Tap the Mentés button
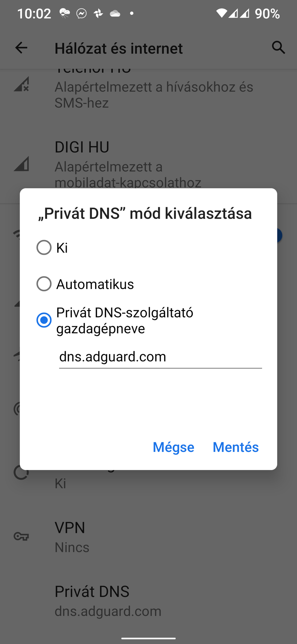This screenshot has width=297, height=644. pos(236,447)
